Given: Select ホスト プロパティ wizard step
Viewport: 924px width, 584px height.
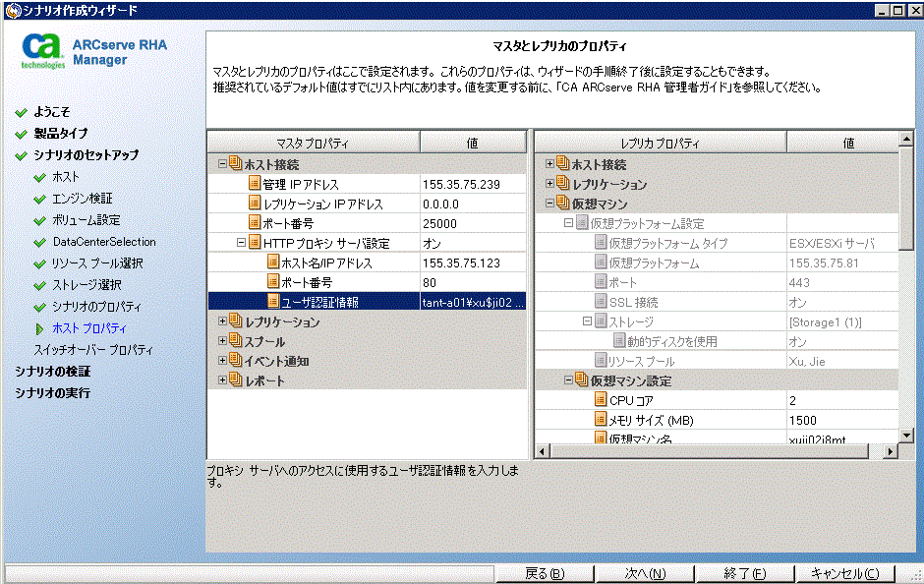Looking at the screenshot, I should coord(89,328).
